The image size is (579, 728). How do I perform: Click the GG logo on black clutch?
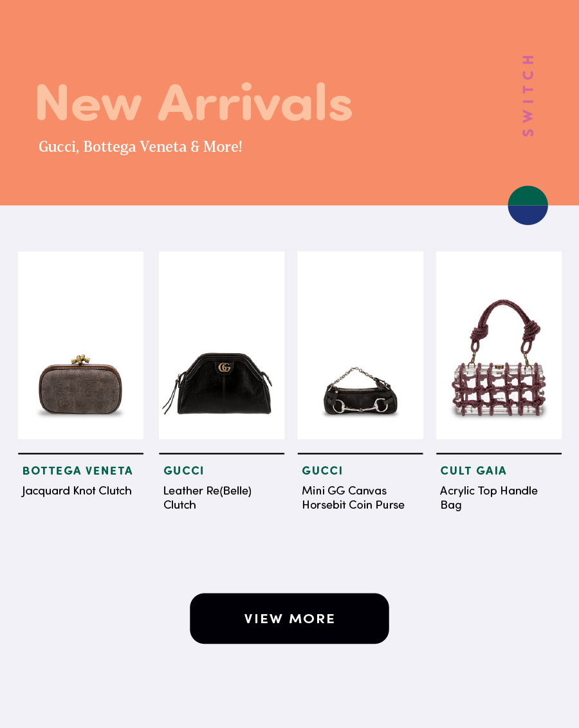tap(225, 367)
